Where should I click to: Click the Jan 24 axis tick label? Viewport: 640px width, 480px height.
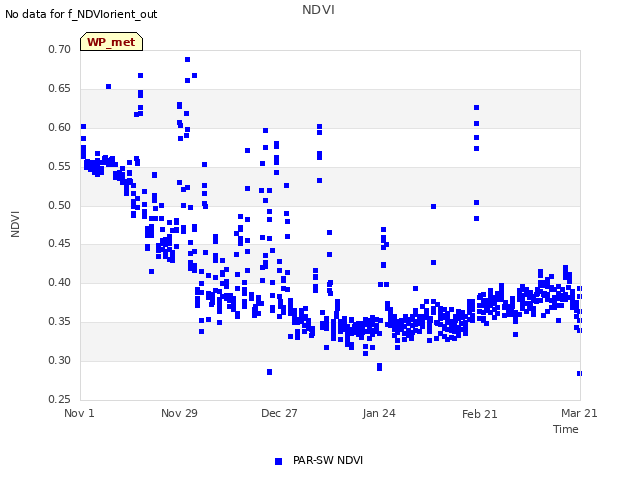point(379,413)
